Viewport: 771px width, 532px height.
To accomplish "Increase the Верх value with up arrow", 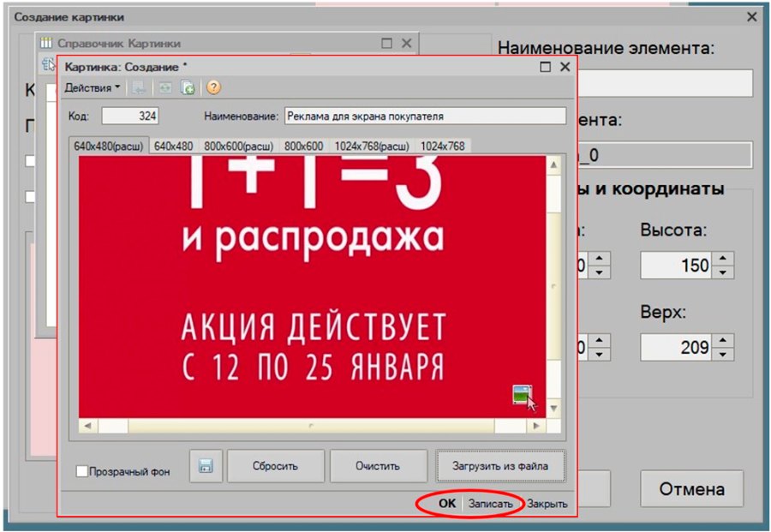I will point(722,341).
